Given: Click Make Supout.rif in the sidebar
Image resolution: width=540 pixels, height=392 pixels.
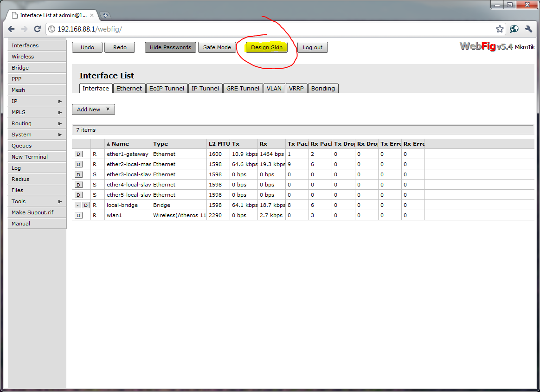Looking at the screenshot, I should [x=37, y=212].
